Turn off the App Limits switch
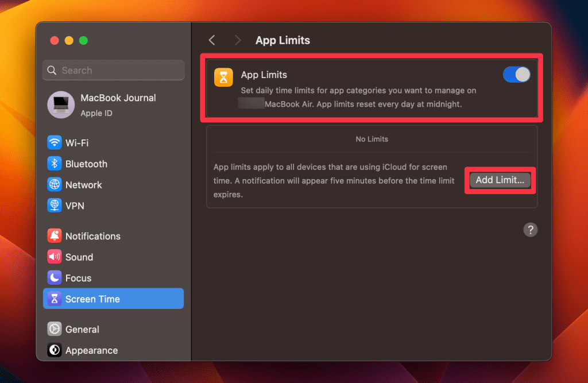The height and width of the screenshot is (383, 588). [x=516, y=75]
